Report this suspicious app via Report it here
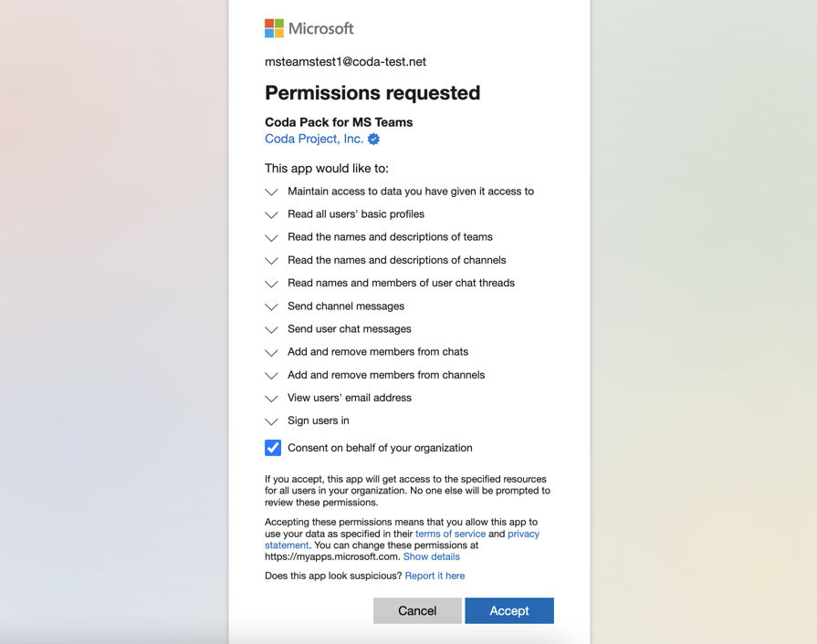 pos(435,576)
